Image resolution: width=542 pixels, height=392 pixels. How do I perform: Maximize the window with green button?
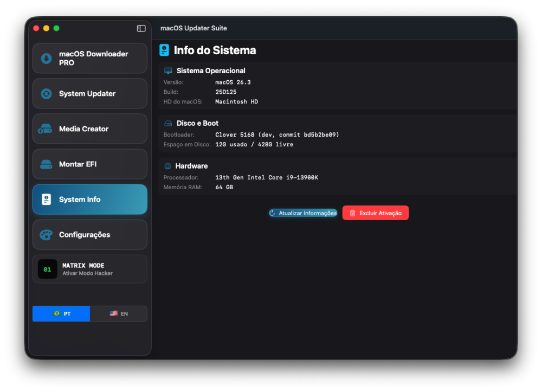pyautogui.click(x=56, y=28)
